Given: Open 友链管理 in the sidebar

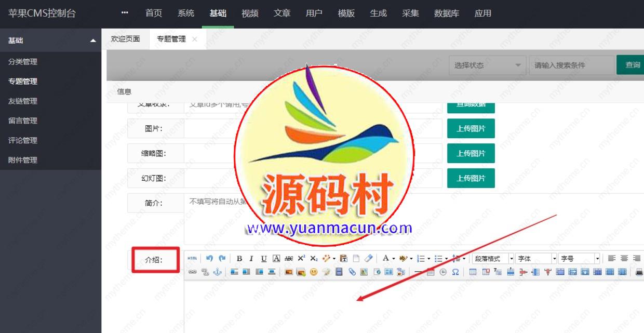Looking at the screenshot, I should [x=23, y=101].
